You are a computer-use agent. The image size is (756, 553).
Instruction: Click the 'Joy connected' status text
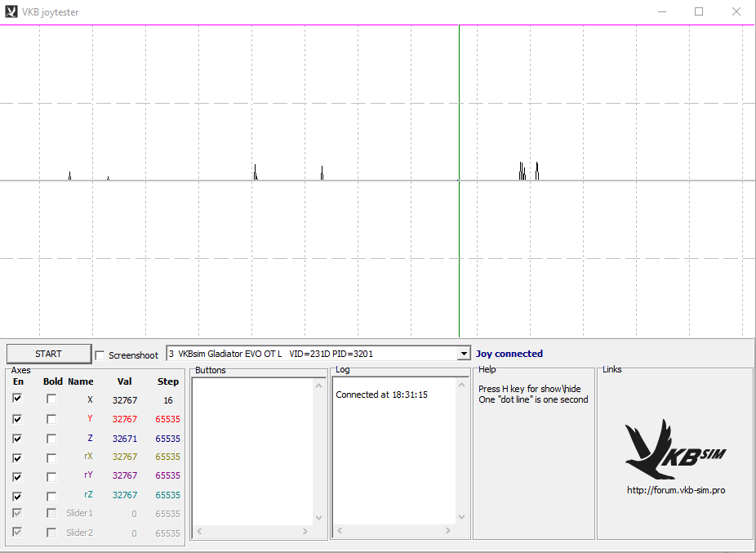click(509, 354)
